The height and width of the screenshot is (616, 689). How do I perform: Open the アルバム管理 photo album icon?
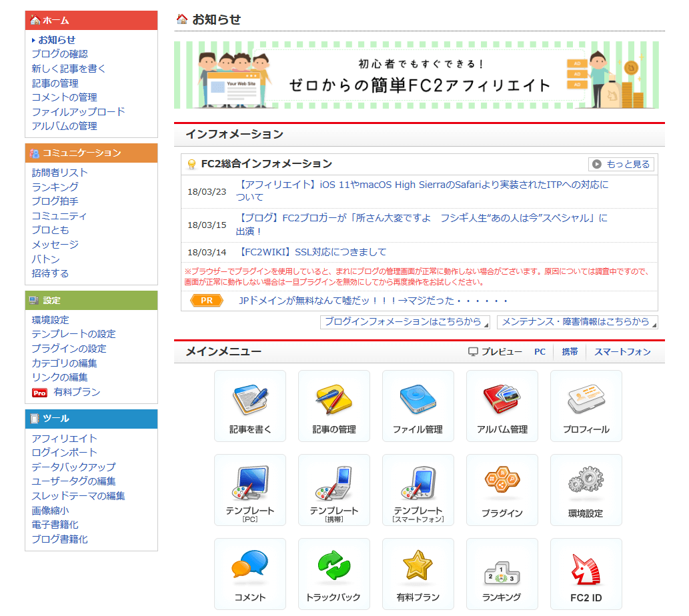(502, 406)
